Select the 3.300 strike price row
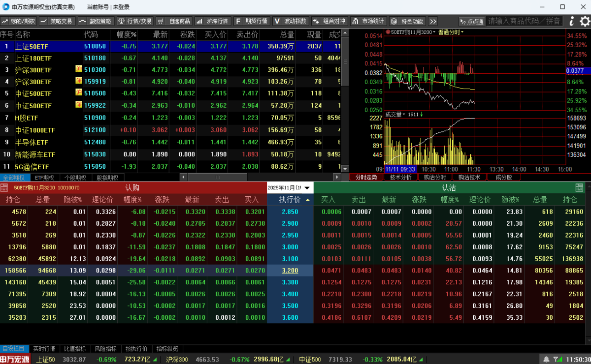The height and width of the screenshot is (364, 591). pyautogui.click(x=290, y=282)
